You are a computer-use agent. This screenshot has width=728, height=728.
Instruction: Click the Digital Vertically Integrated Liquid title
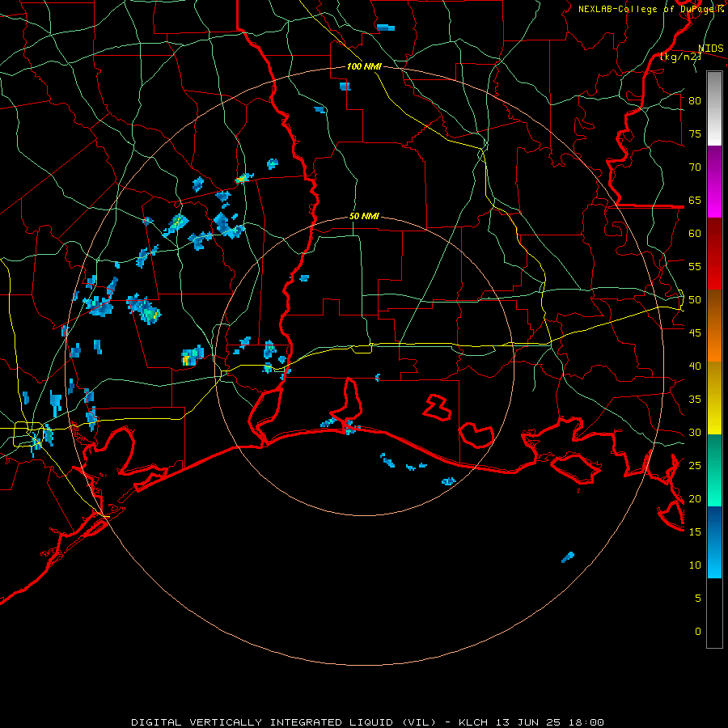click(284, 722)
